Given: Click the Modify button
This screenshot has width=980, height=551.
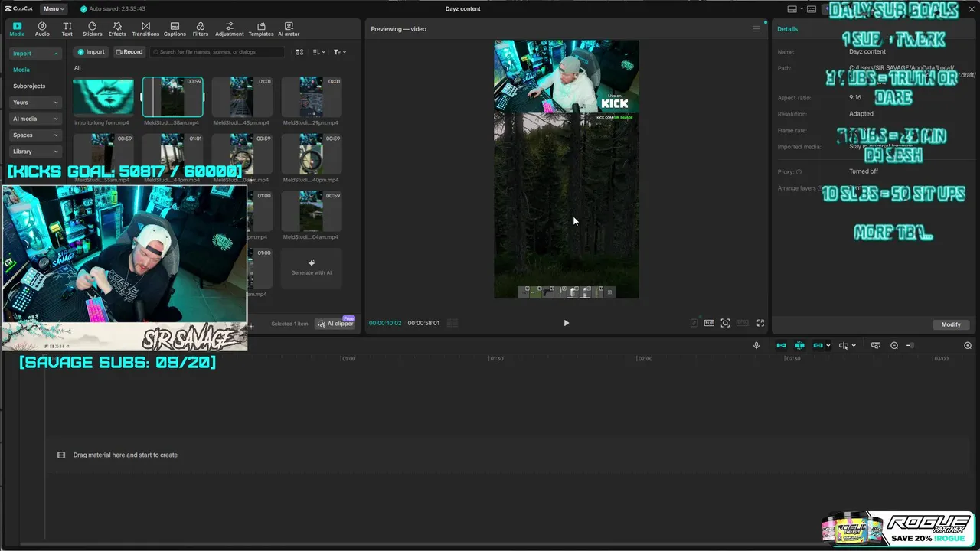Looking at the screenshot, I should 951,324.
